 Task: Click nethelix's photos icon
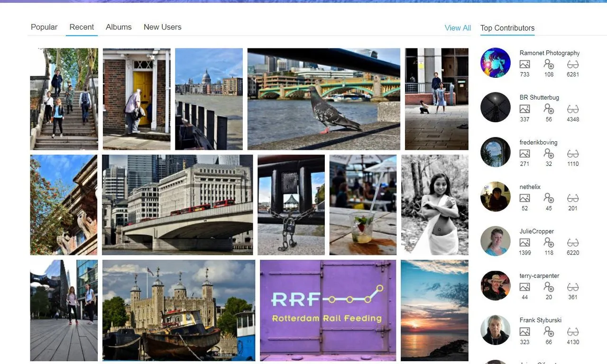524,198
